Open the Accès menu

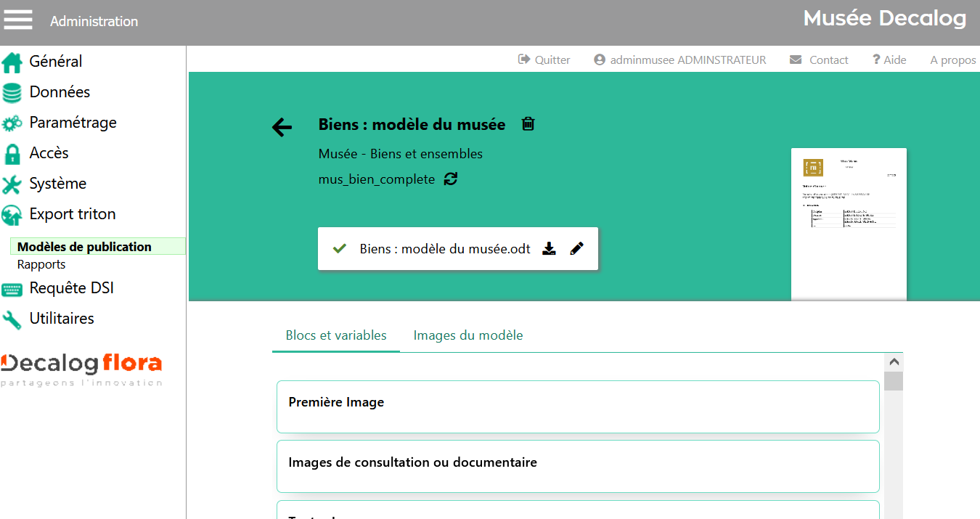49,153
